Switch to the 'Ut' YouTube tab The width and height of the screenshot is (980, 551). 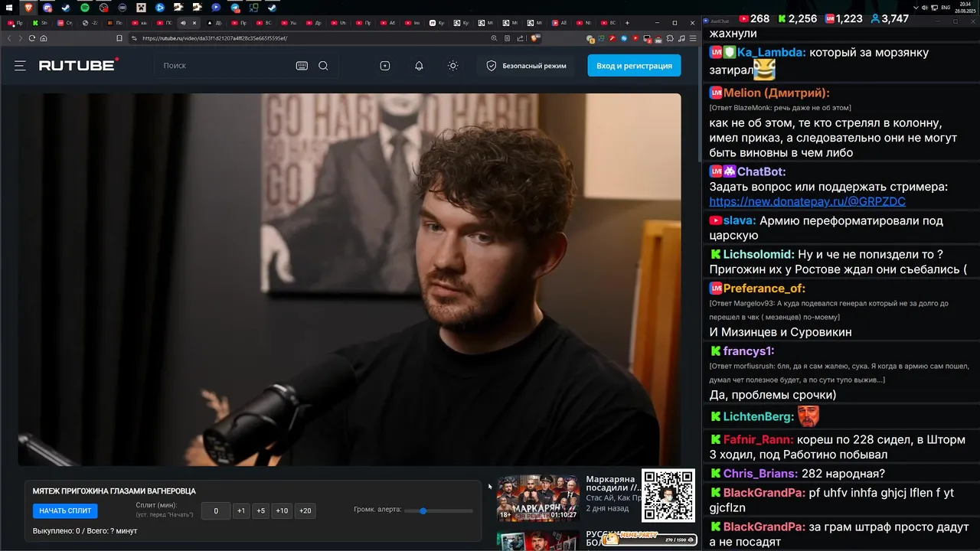339,23
